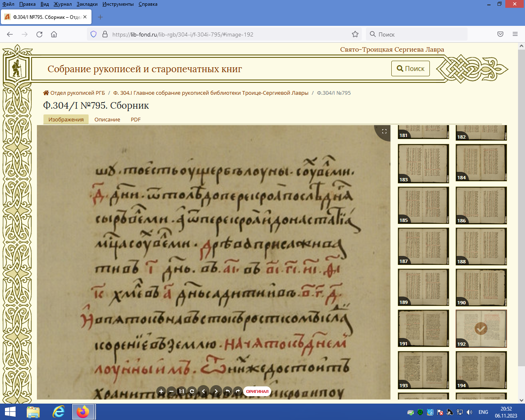Go to next image with right chevron
This screenshot has height=420, width=525.
pyautogui.click(x=216, y=391)
